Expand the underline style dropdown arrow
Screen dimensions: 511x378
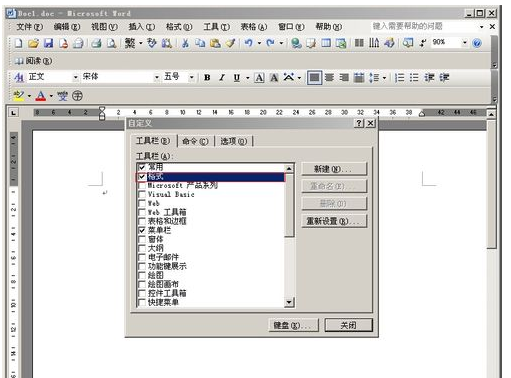point(248,78)
